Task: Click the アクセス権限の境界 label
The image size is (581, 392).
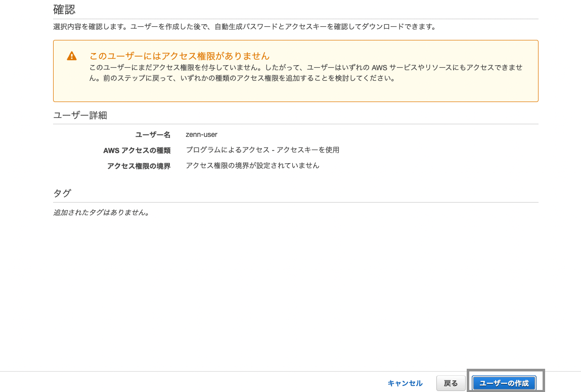Action: pos(139,166)
